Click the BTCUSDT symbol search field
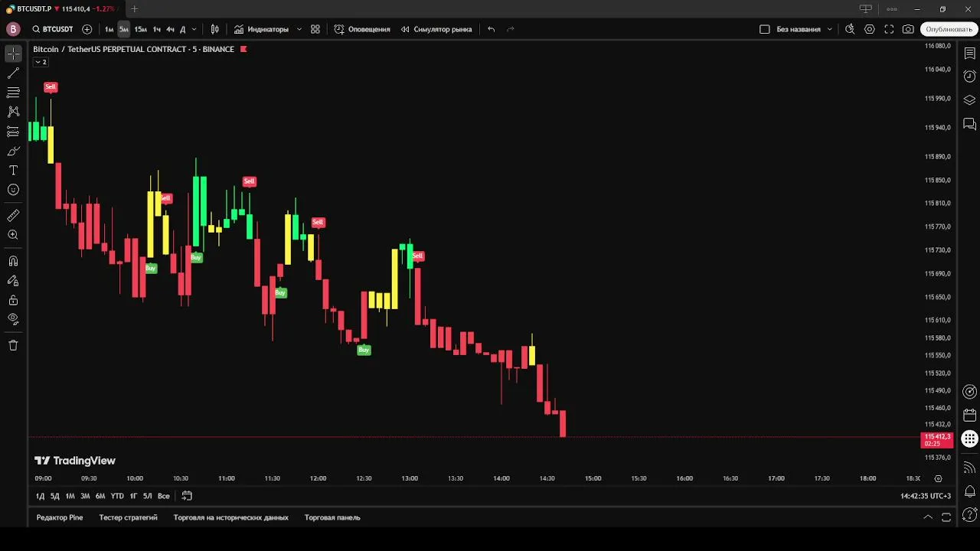The height and width of the screenshot is (551, 980). (x=52, y=29)
